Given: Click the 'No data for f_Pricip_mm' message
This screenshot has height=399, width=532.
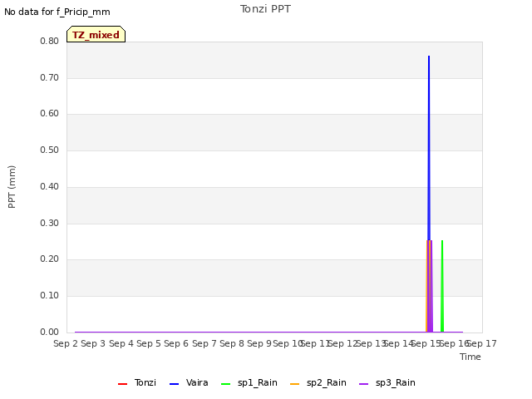Looking at the screenshot, I should click(x=57, y=12).
